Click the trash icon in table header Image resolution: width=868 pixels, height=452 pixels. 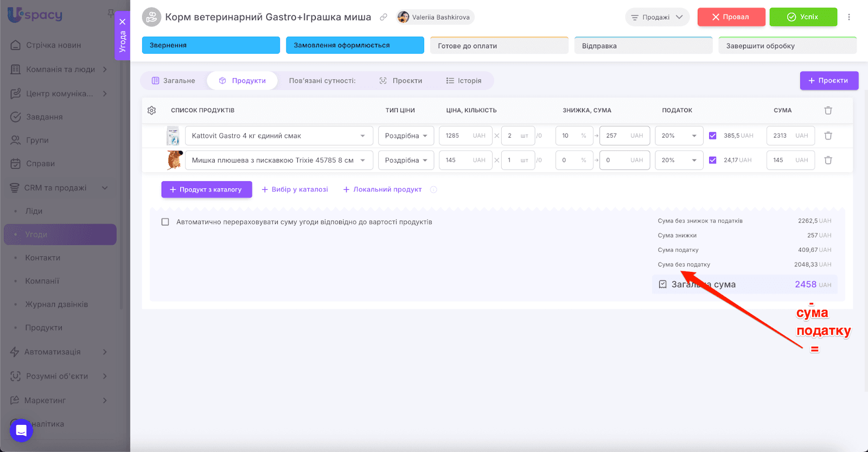point(828,110)
